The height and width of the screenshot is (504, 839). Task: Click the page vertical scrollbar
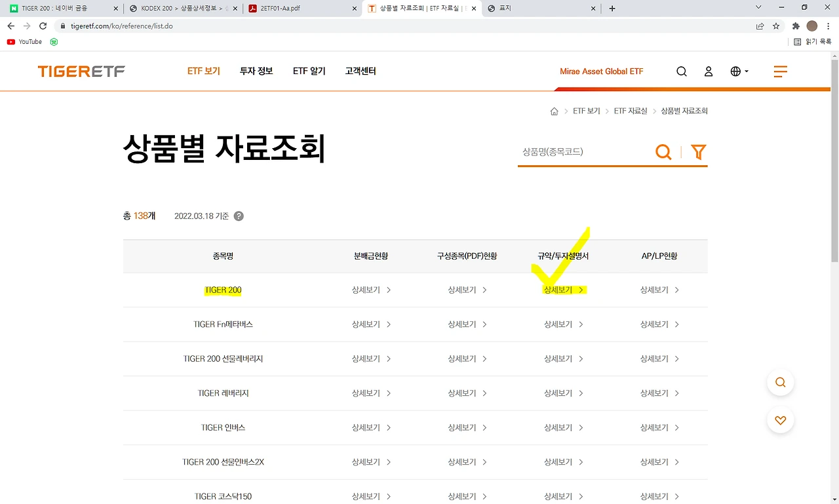pyautogui.click(x=834, y=161)
